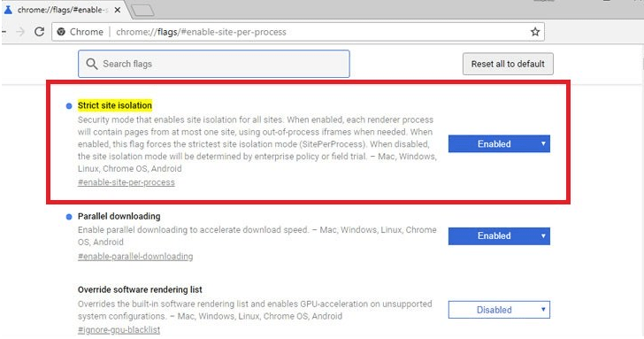The width and height of the screenshot is (644, 339).
Task: Close the chrome://flags tab
Action: point(118,10)
